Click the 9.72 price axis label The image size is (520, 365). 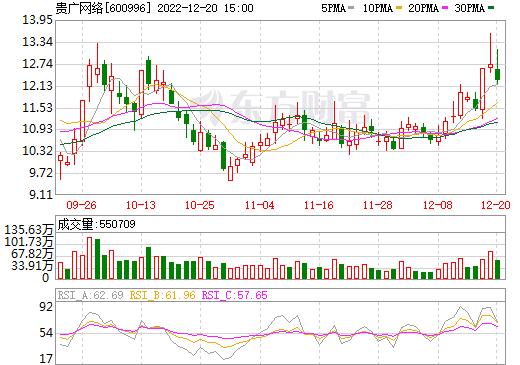click(41, 173)
